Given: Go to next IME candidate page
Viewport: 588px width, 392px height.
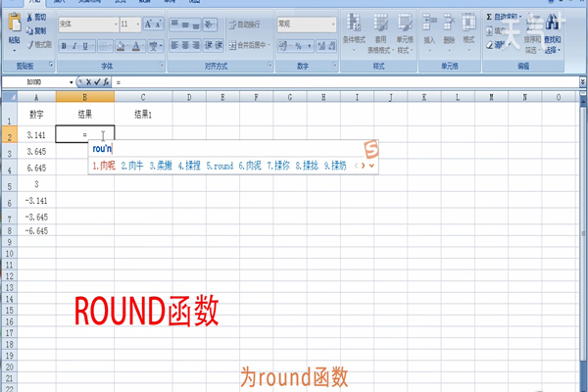Looking at the screenshot, I should (x=363, y=166).
